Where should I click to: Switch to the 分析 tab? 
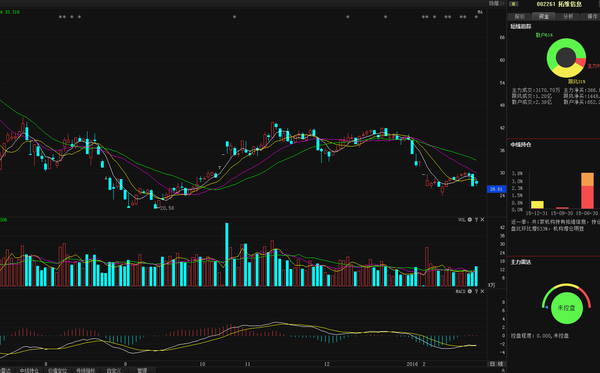pyautogui.click(x=568, y=16)
